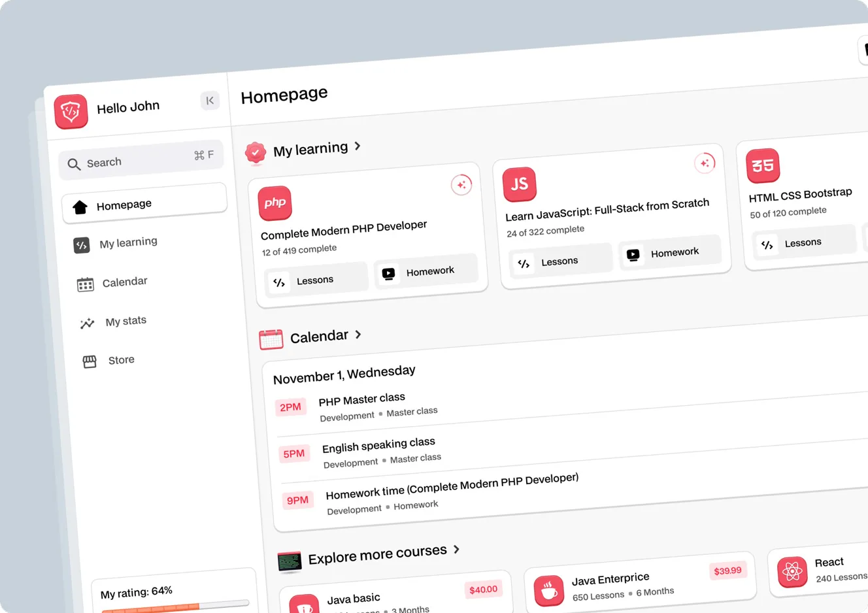Screen dimensions: 868x613
Task: Click the Learn JavaScript: Full-Stack from Scratch title
Action: [607, 209]
